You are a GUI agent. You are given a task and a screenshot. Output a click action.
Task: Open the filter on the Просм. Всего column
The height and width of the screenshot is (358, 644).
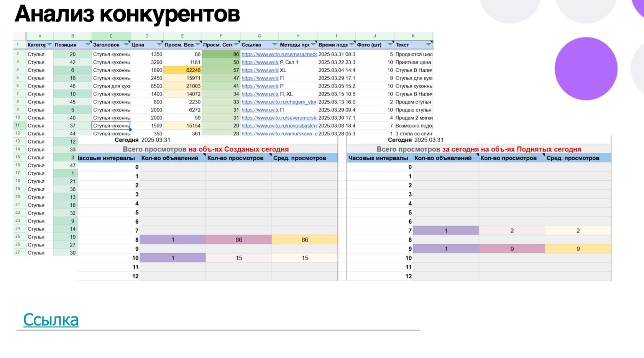[x=198, y=45]
